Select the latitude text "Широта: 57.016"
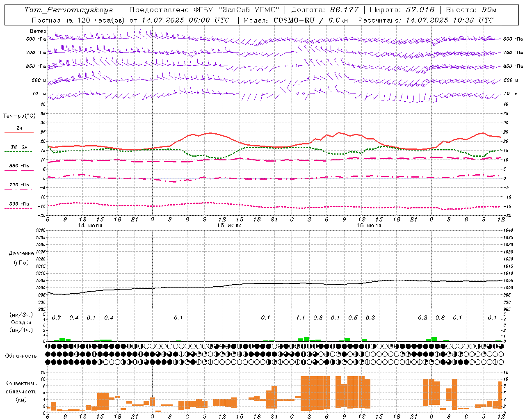 (402, 10)
